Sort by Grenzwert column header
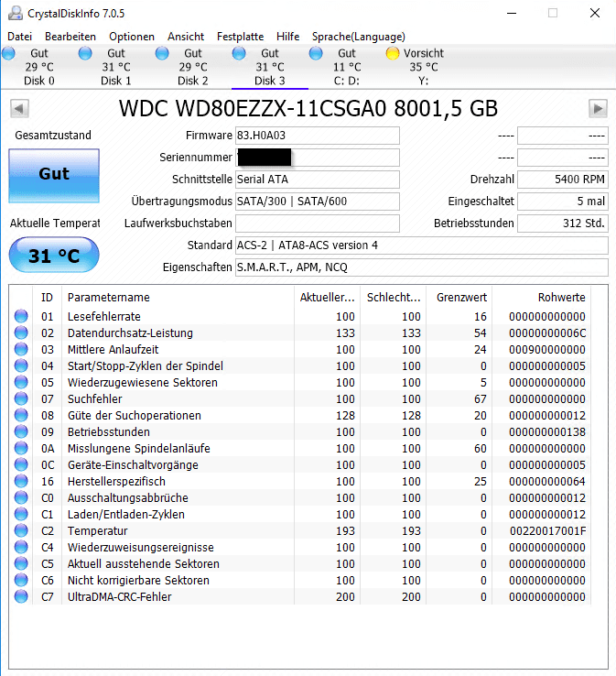This screenshot has width=616, height=676. [459, 297]
